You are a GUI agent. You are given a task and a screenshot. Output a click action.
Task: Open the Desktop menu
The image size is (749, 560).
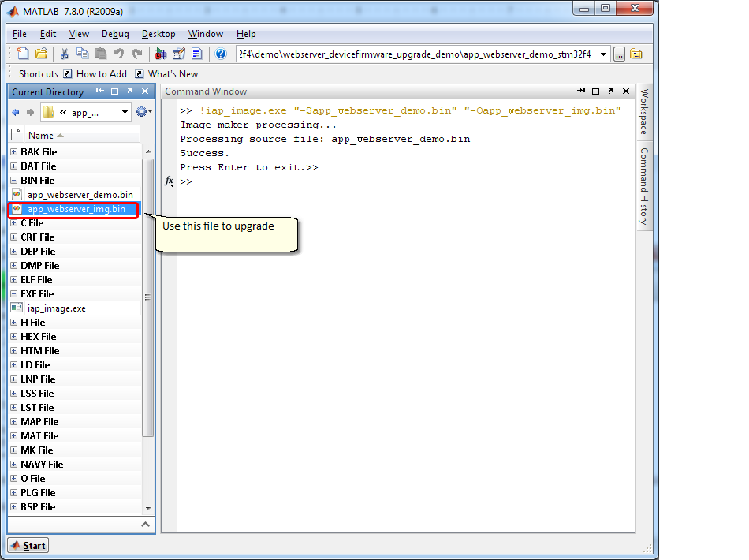point(158,34)
